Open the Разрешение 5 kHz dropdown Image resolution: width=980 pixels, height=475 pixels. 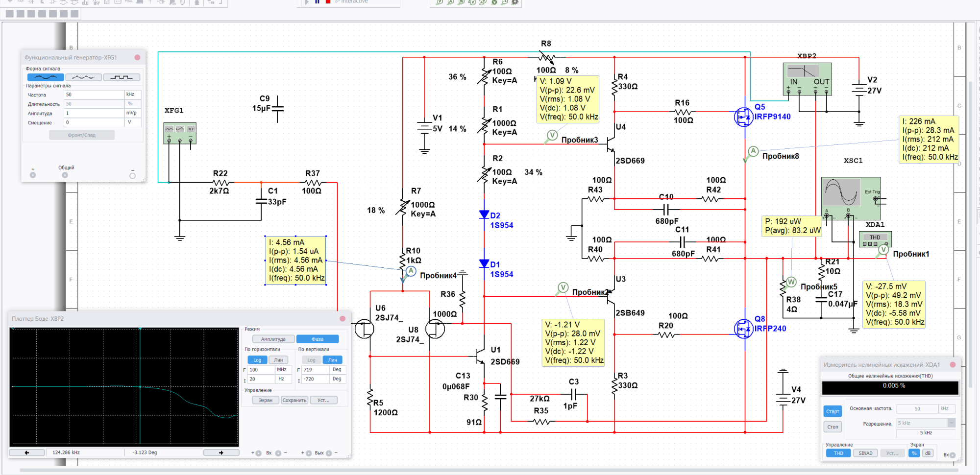926,423
